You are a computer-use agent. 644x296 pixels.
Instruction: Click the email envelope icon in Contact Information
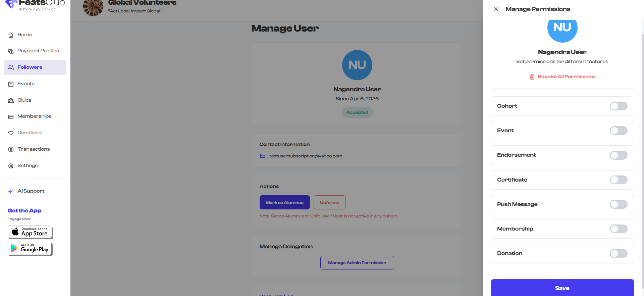[x=263, y=156]
